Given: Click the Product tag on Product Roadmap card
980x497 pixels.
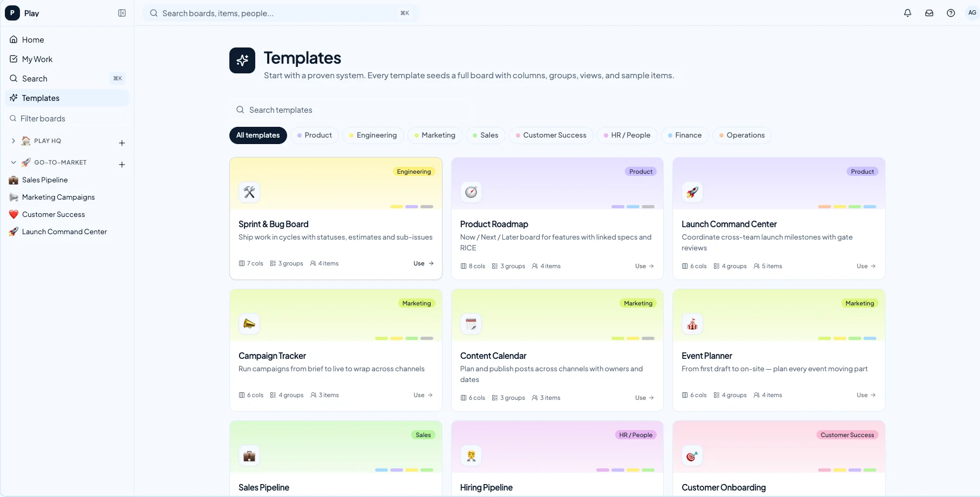Looking at the screenshot, I should tap(641, 172).
